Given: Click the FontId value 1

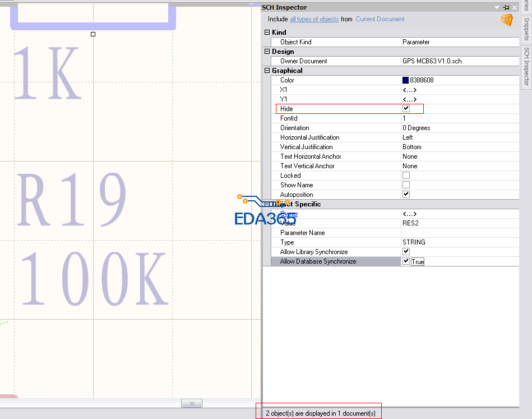Looking at the screenshot, I should (460, 118).
